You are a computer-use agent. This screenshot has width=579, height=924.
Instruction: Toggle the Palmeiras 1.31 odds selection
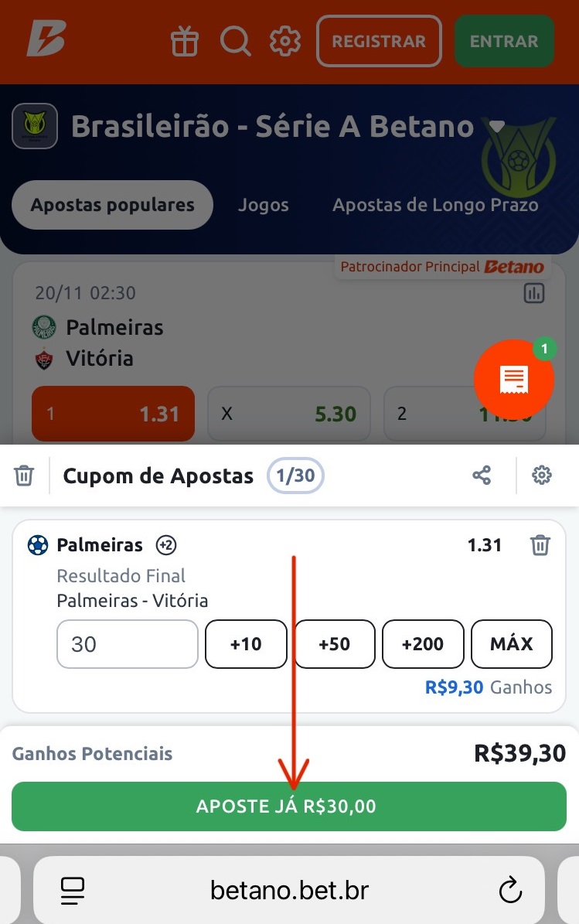tap(113, 414)
